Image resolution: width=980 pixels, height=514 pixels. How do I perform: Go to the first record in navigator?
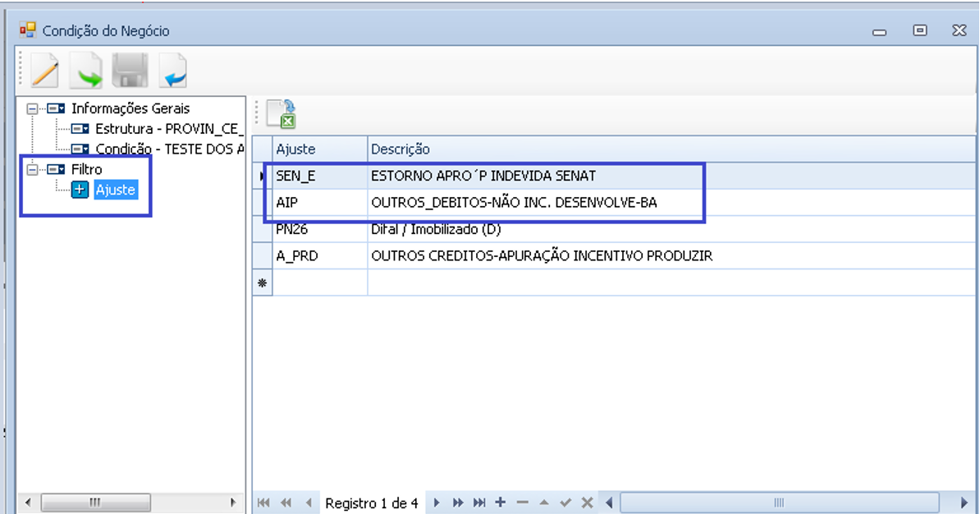pyautogui.click(x=263, y=503)
